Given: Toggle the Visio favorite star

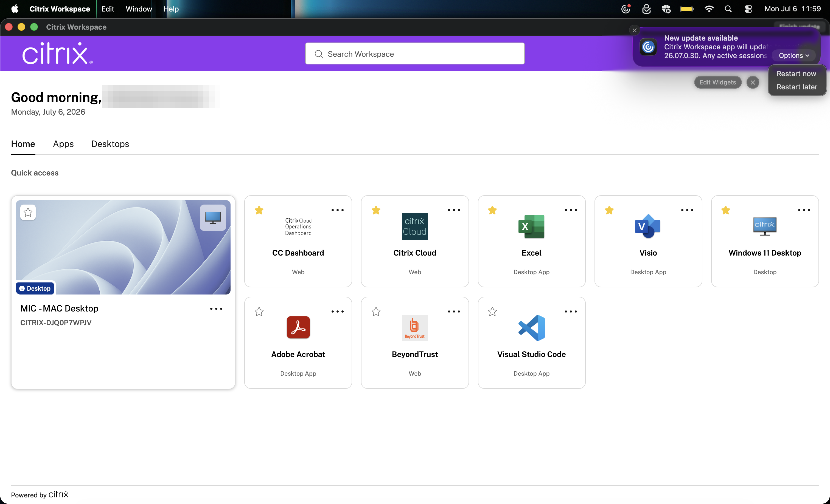Looking at the screenshot, I should [609, 210].
